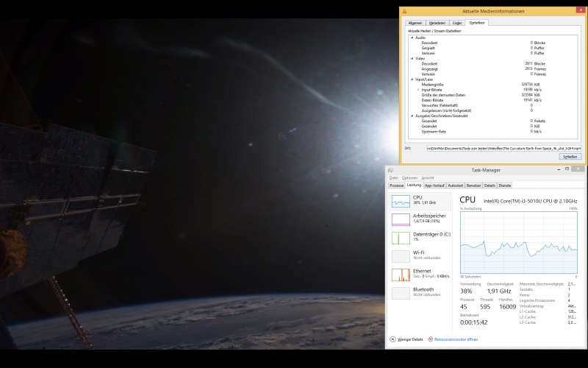
Task: Select Decodiert row showing 2911 Blöcke
Action: tap(494, 64)
